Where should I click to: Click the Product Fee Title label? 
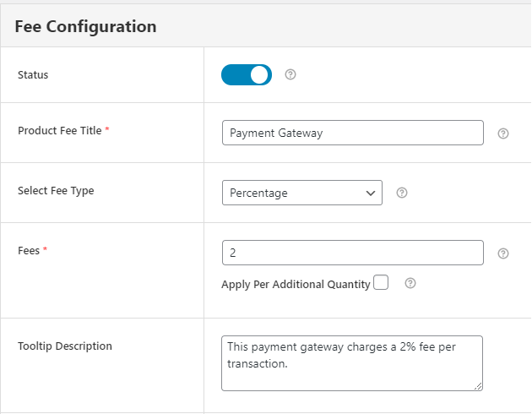[59, 131]
